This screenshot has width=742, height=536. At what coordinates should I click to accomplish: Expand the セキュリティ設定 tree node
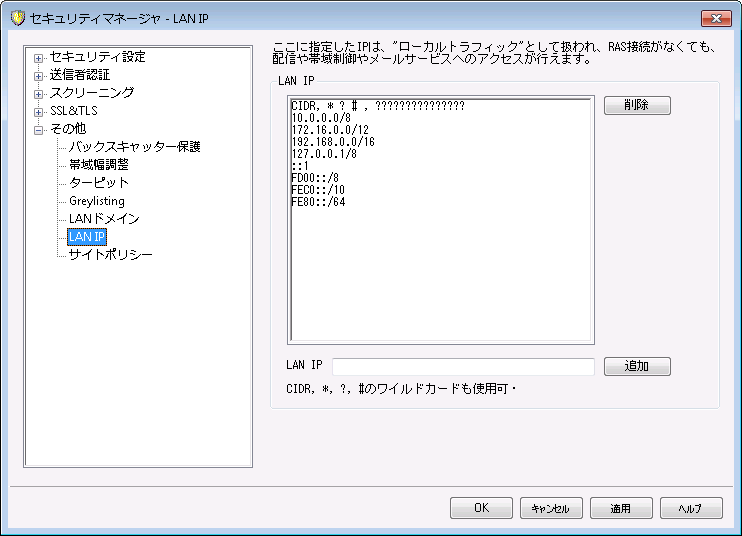coord(38,57)
